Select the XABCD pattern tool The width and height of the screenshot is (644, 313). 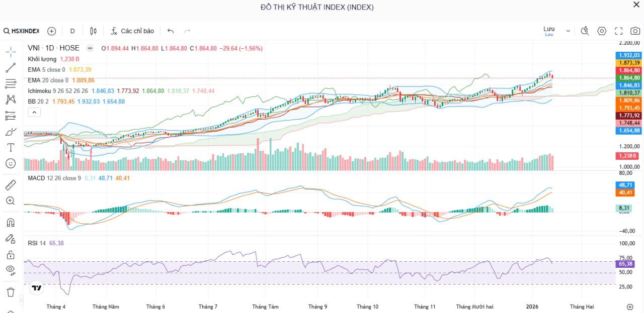click(10, 99)
